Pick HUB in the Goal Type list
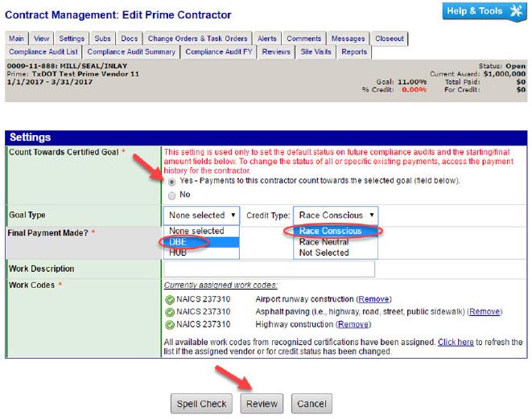 [177, 253]
